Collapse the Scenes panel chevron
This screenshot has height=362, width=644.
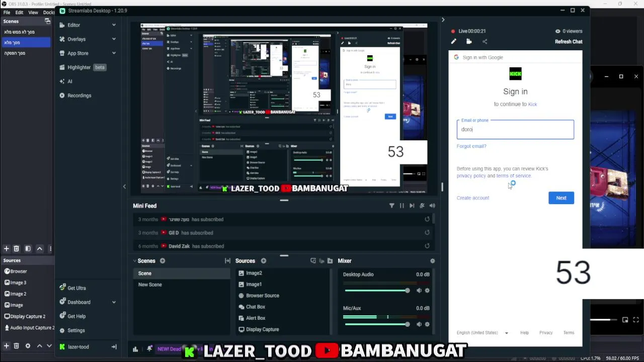click(x=135, y=261)
